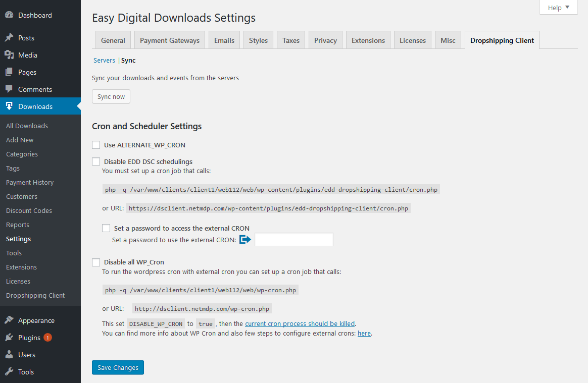The width and height of the screenshot is (588, 383).
Task: Open Customers in sidebar
Action: pos(21,196)
